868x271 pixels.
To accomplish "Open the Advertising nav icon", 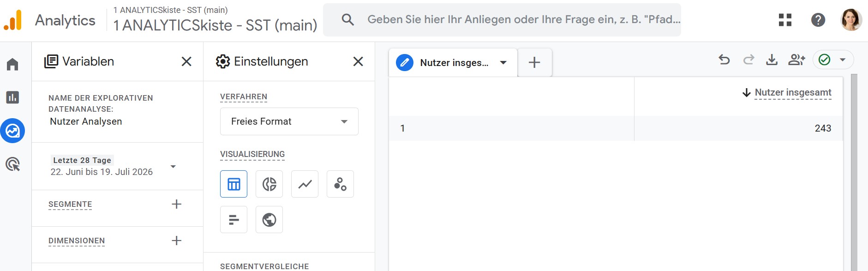I will (x=12, y=164).
